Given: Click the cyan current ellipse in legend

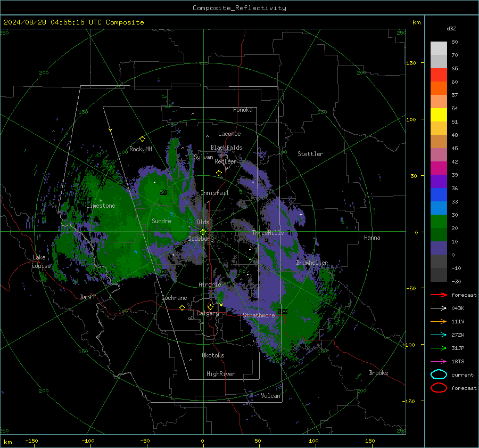Looking at the screenshot, I should pos(439,374).
